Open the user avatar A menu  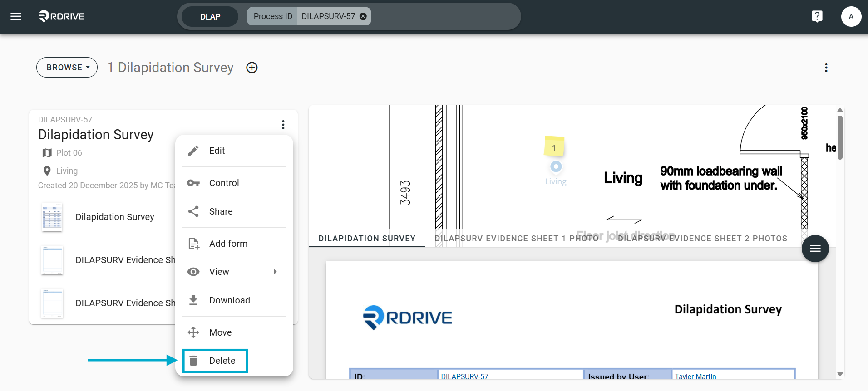[851, 16]
